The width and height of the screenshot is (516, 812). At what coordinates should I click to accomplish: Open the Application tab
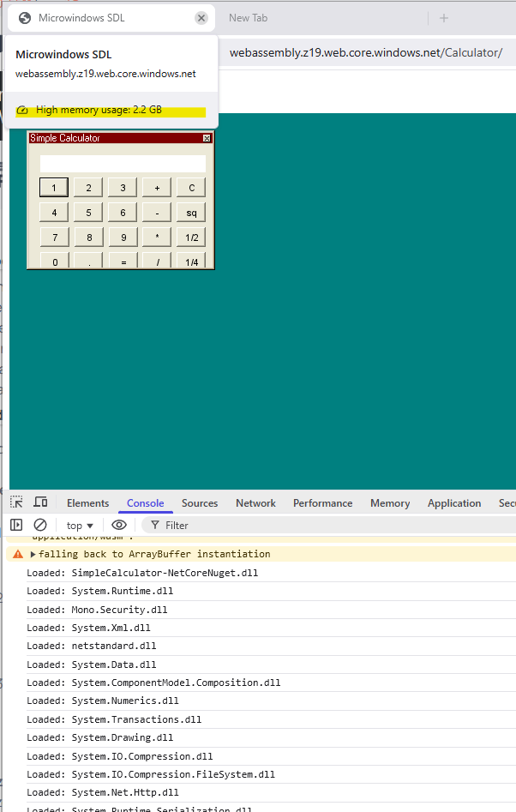click(454, 503)
